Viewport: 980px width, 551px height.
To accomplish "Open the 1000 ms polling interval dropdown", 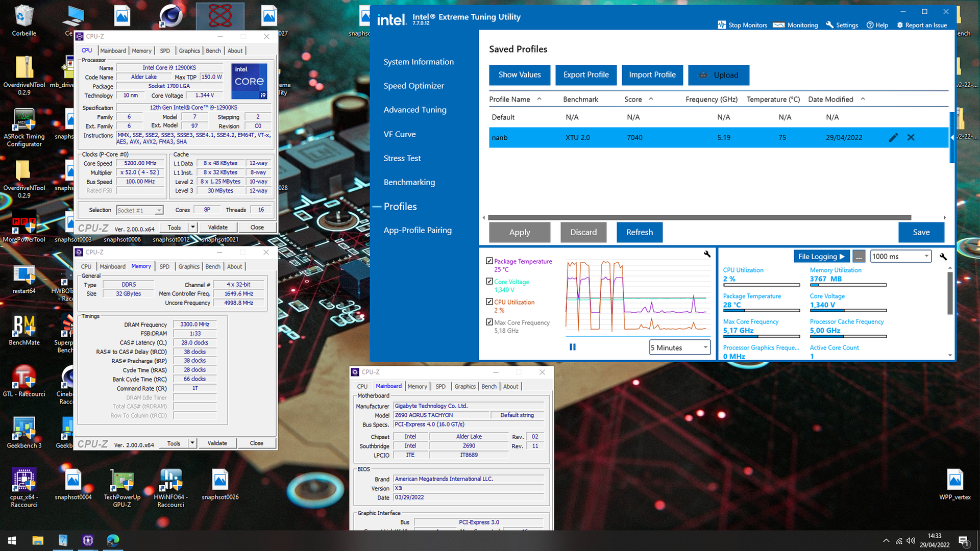I will (x=901, y=257).
